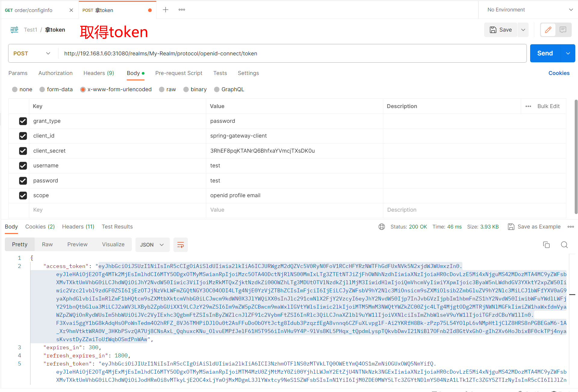This screenshot has height=392, width=578.
Task: Copy the response with the copy icon
Action: click(546, 245)
